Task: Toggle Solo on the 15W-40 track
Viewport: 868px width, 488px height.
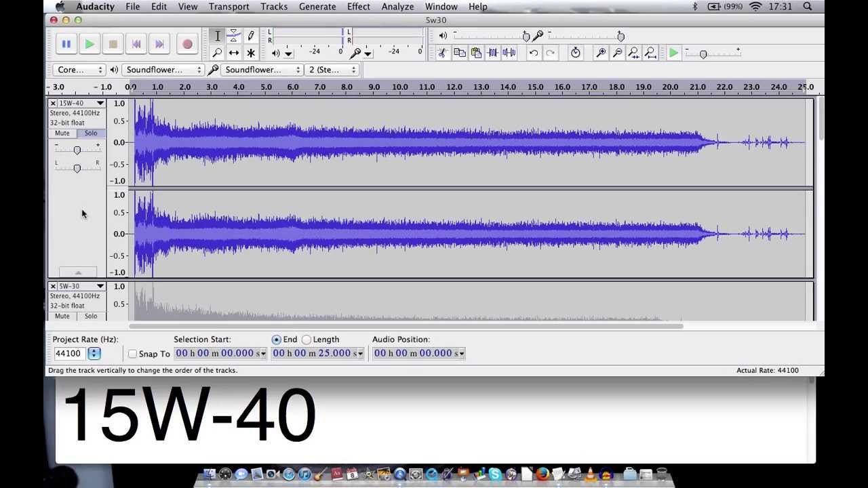Action: pos(91,134)
